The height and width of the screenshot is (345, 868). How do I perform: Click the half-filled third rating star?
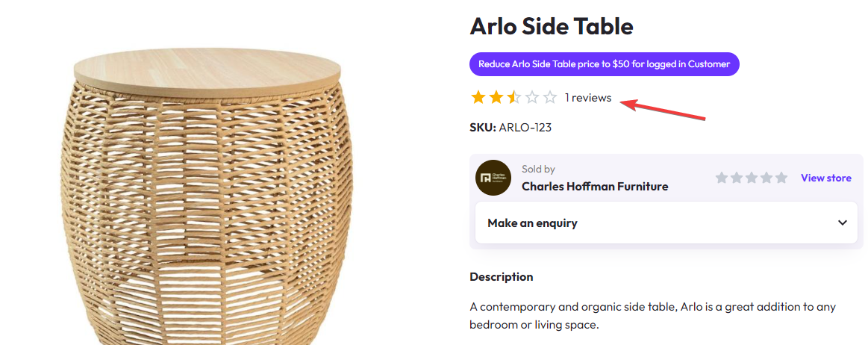(x=514, y=97)
